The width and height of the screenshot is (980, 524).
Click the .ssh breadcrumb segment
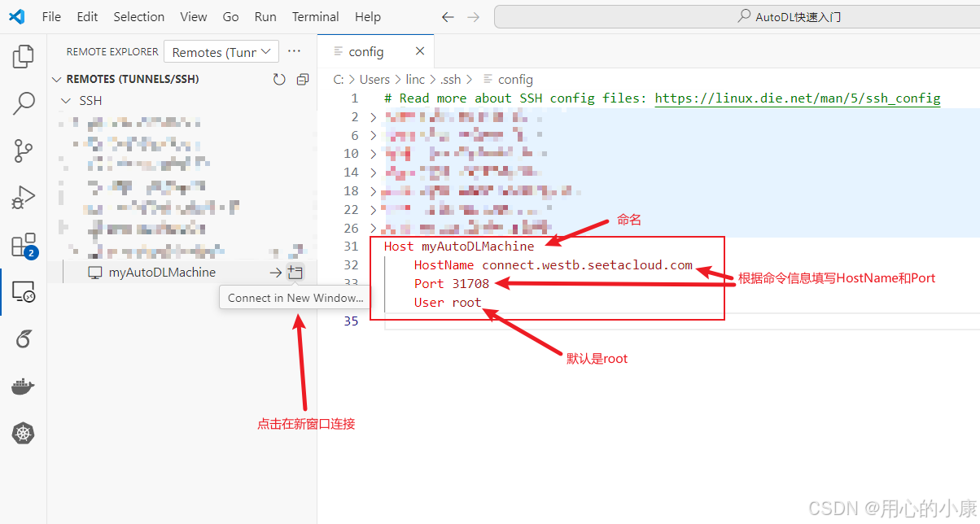(451, 79)
